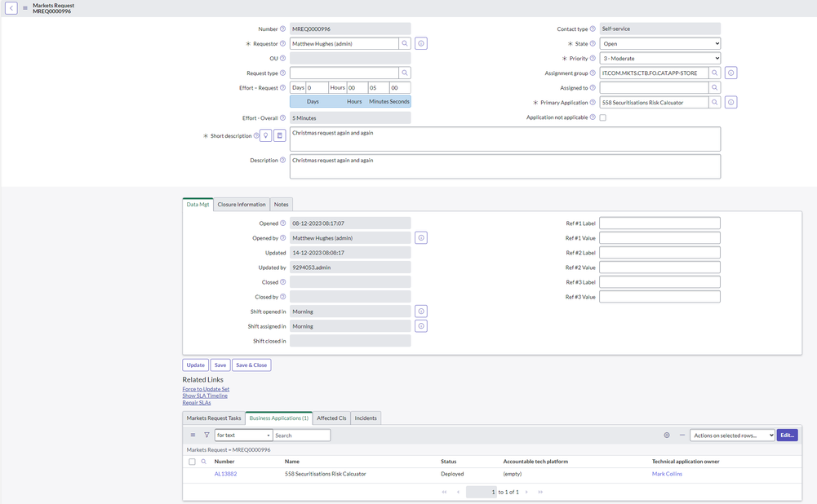Click the Ref #3 Value field
The height and width of the screenshot is (504, 817).
pyautogui.click(x=659, y=297)
